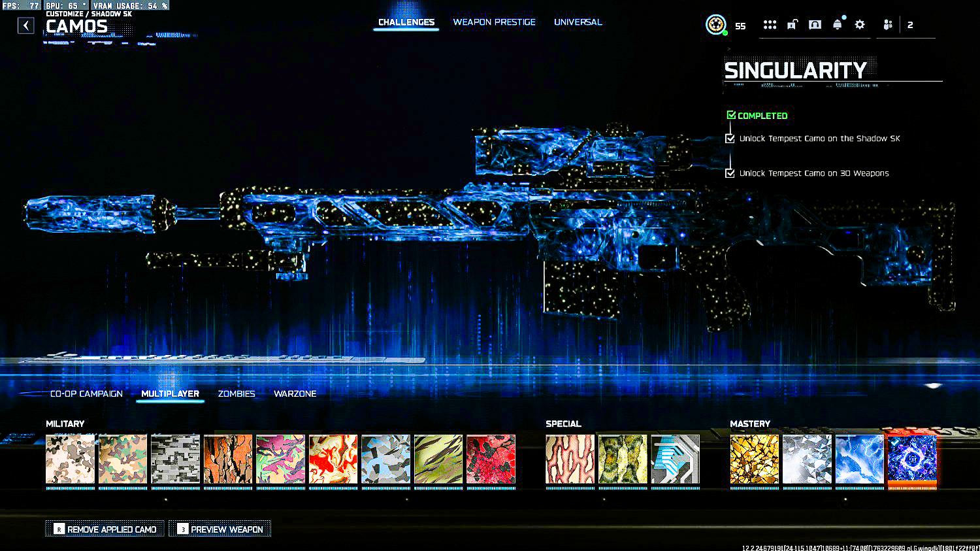Image resolution: width=980 pixels, height=551 pixels.
Task: Click the open padlock icon
Action: click(792, 25)
